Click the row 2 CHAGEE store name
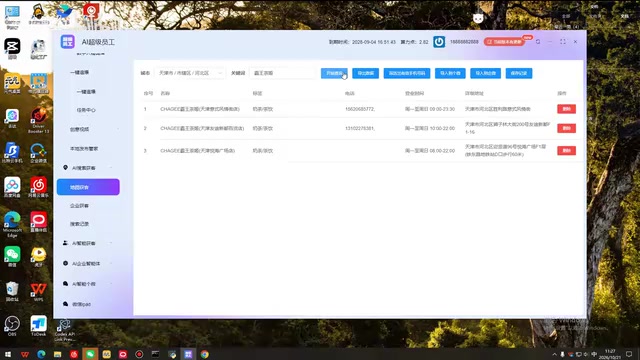Screen dimensions: 640x360 (202, 128)
